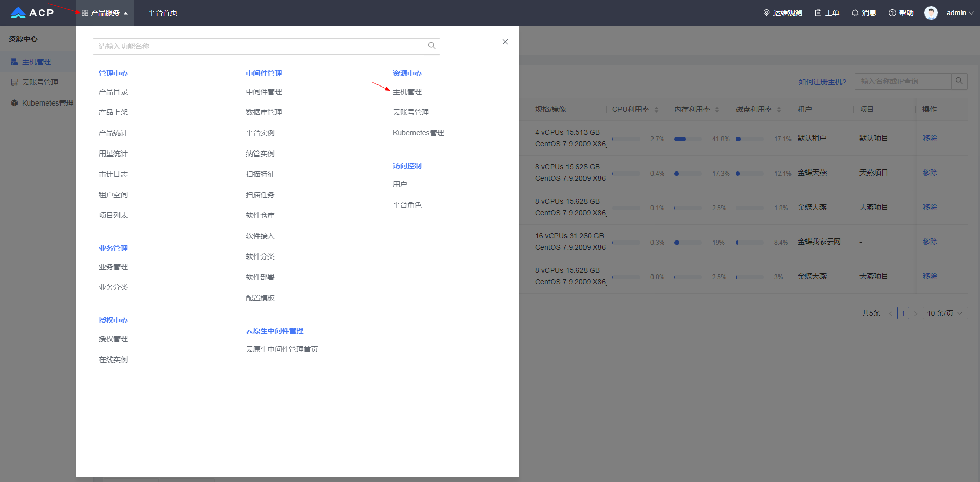Image resolution: width=980 pixels, height=482 pixels.
Task: Open 项目列表 menu entry
Action: pos(113,215)
